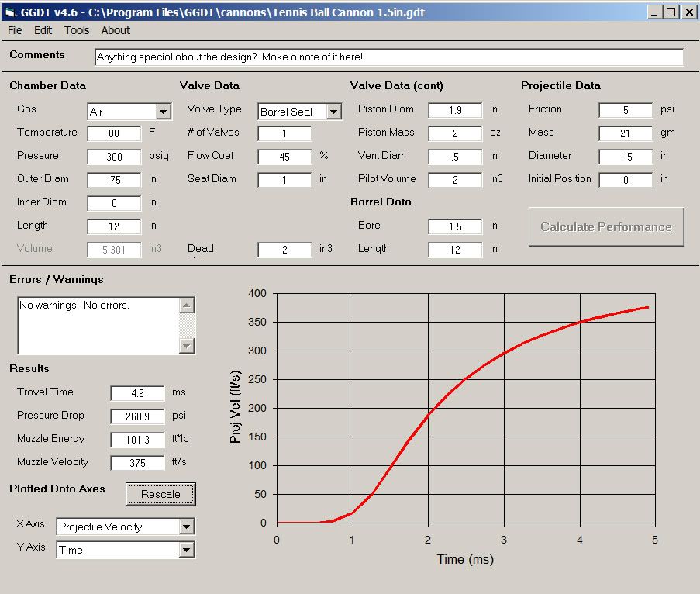Viewport: 700px width, 594px height.
Task: Open the Edit menu
Action: click(43, 30)
